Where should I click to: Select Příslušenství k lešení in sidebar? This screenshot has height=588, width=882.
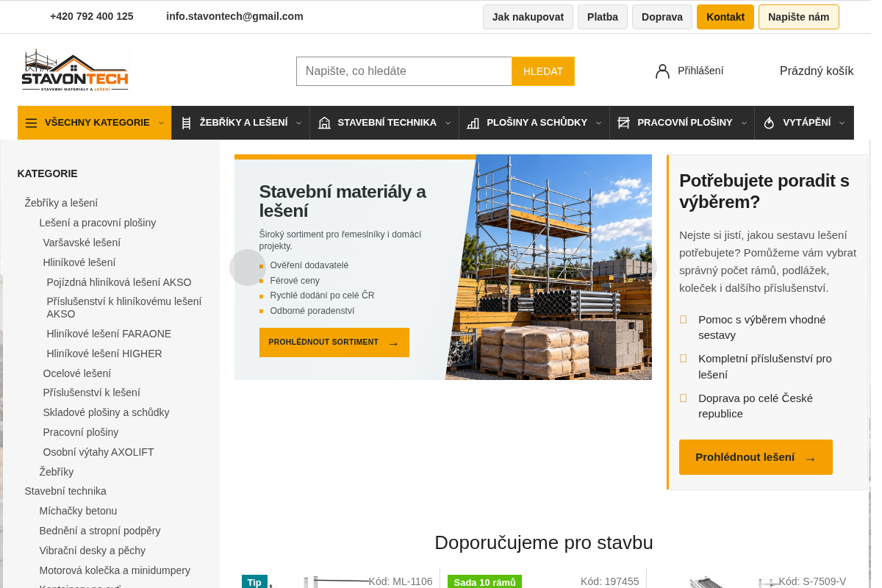point(92,392)
